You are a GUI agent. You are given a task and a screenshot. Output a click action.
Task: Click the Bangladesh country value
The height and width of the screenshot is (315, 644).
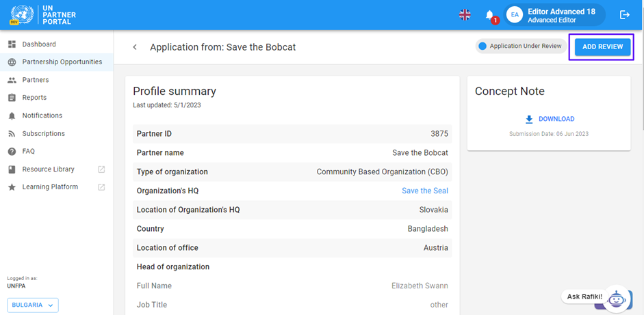(428, 229)
